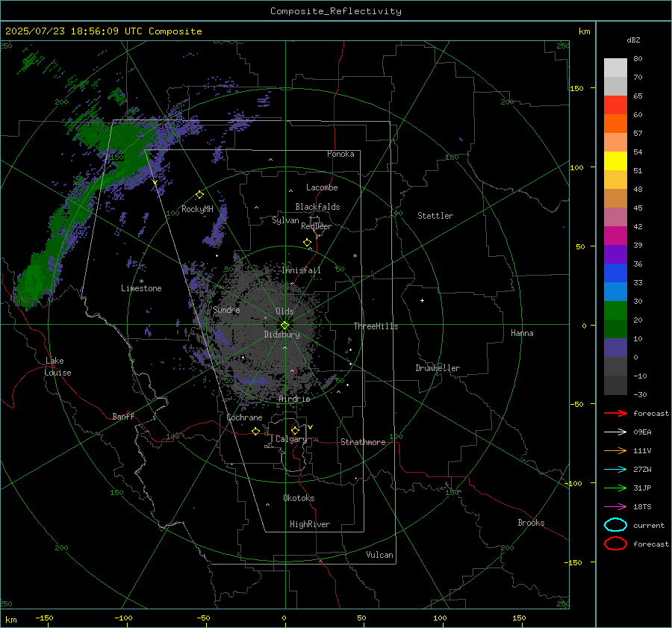Click the Lacombe town label
672x628 pixels.
(322, 187)
